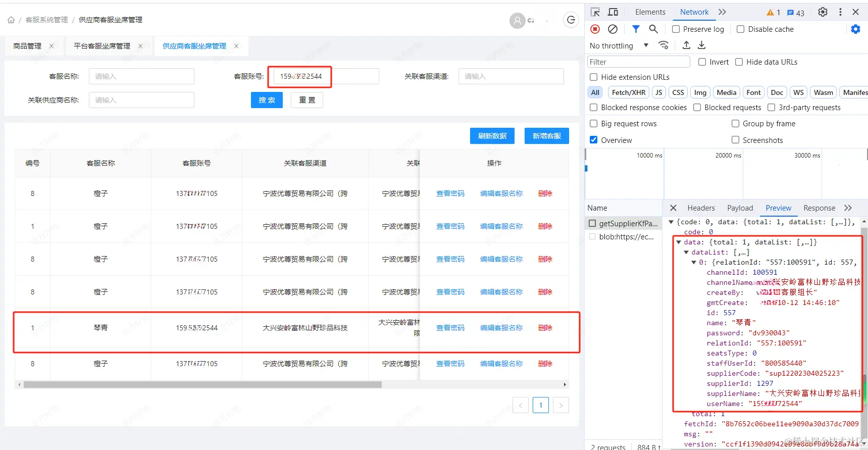
Task: Toggle the device toolbar icon
Action: pyautogui.click(x=613, y=12)
